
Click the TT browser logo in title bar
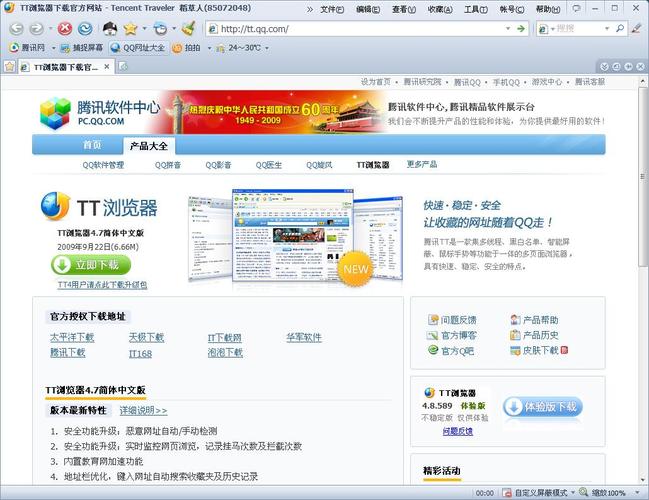pyautogui.click(x=9, y=8)
